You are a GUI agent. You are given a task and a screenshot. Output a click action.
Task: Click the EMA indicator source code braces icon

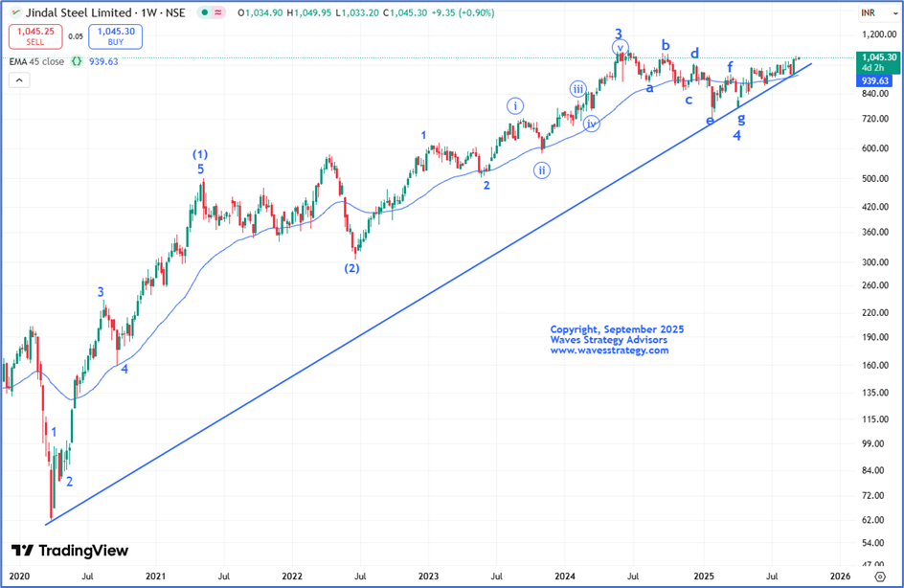tap(77, 61)
